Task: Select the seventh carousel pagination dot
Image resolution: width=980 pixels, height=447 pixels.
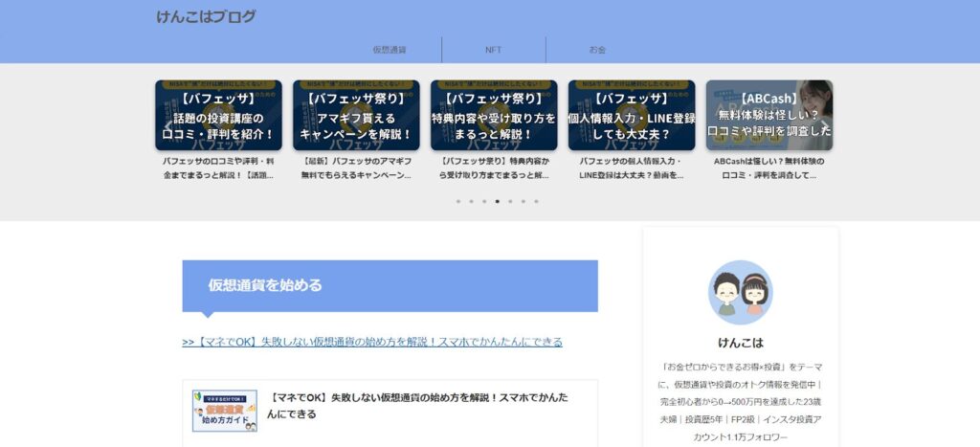Action: click(536, 201)
